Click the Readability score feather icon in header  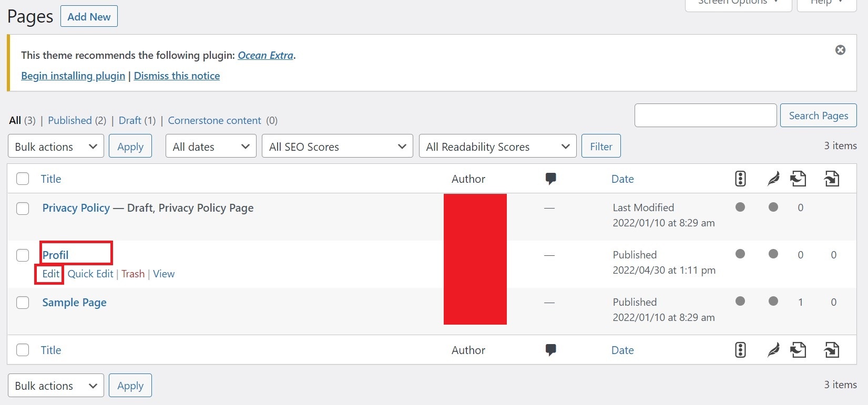coord(773,179)
